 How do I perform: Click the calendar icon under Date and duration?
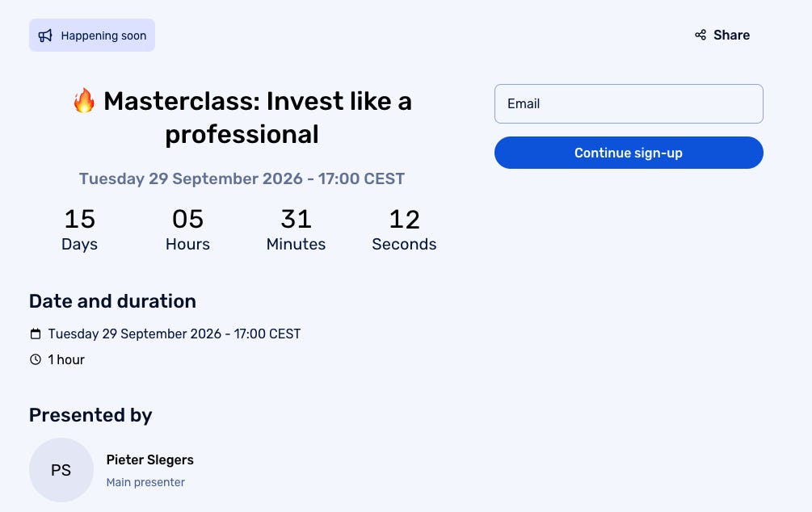(36, 334)
